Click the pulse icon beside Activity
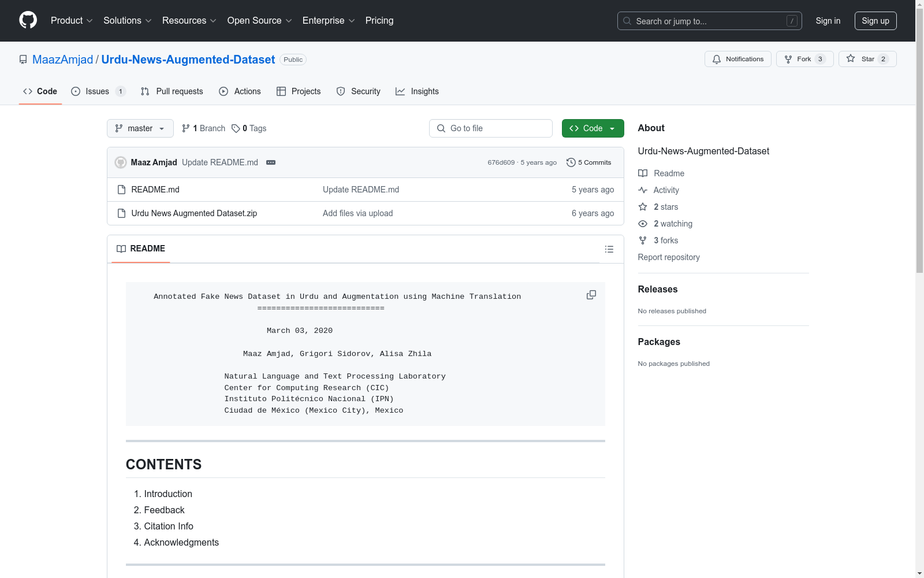The image size is (924, 578). click(x=643, y=190)
